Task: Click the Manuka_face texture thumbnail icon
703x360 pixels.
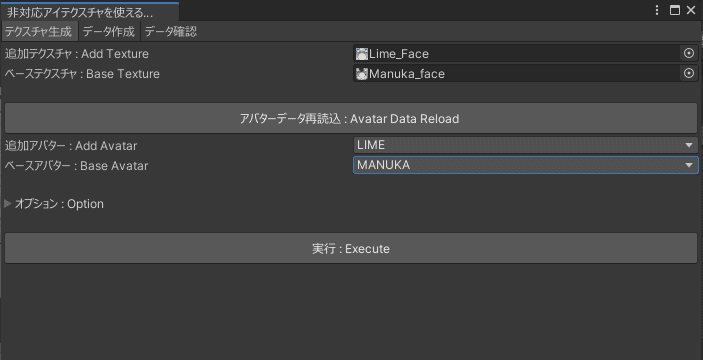Action: point(361,74)
